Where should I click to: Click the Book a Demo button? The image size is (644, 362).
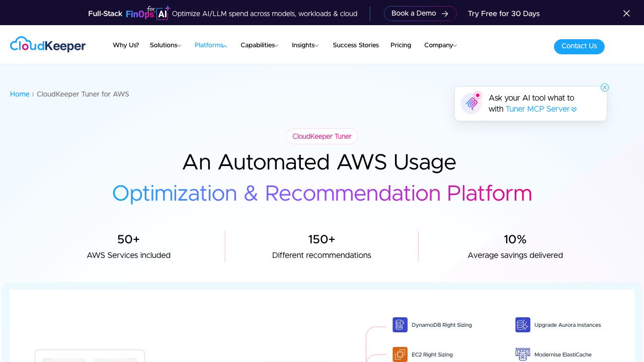[420, 14]
